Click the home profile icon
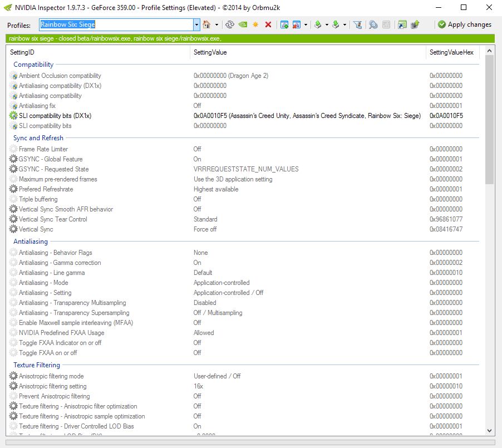Viewport: 502px width, 448px height. click(207, 24)
